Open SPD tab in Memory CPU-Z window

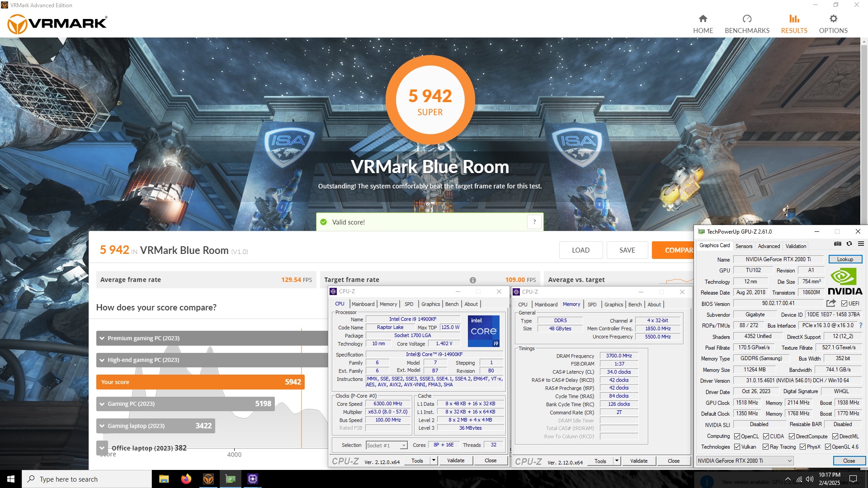[x=592, y=305]
